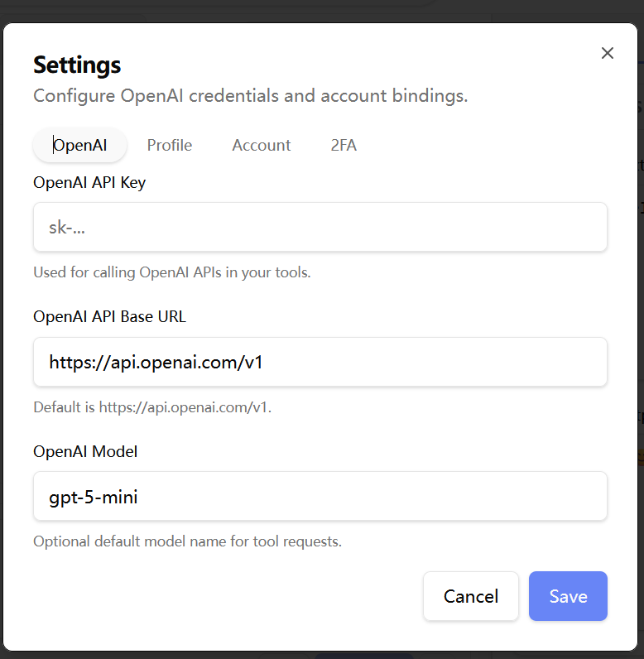Click the "Default is https://api.openai.com/v1" helper text
The width and height of the screenshot is (644, 659).
(152, 407)
